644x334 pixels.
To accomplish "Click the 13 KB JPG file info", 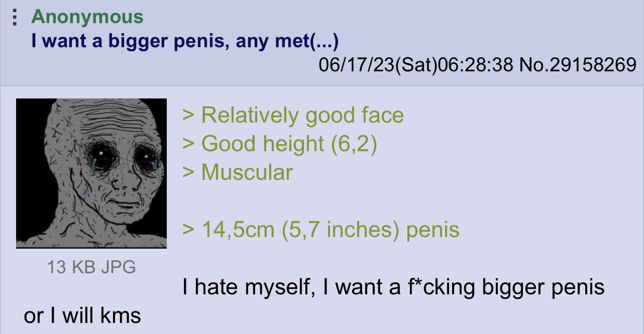I will [91, 266].
